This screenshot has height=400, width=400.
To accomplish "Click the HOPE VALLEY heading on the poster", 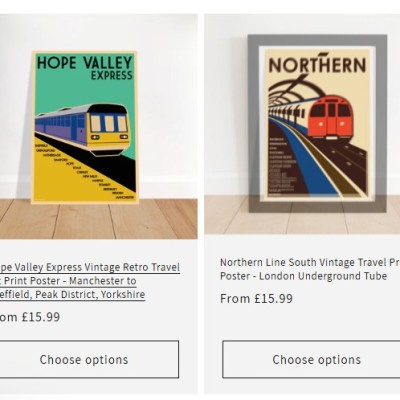I will point(85,63).
